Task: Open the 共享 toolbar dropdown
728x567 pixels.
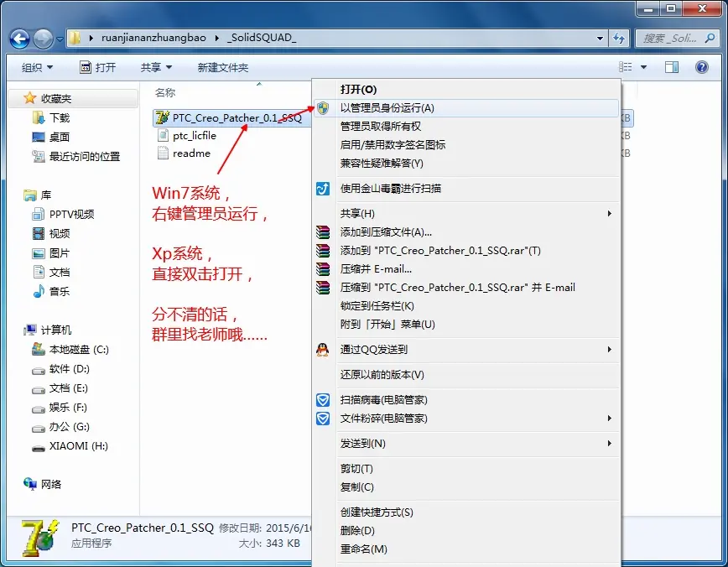Action: coord(156,68)
